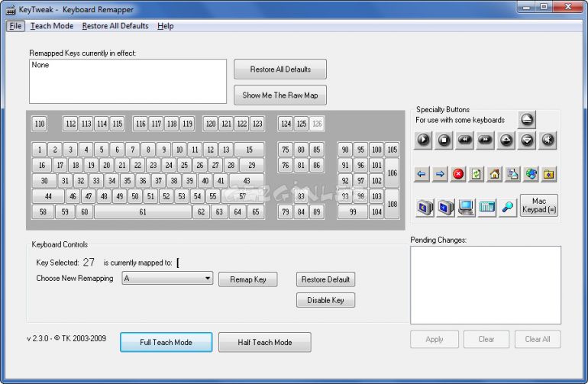Open the Teach Mode menu
The image size is (588, 384).
[x=52, y=26]
